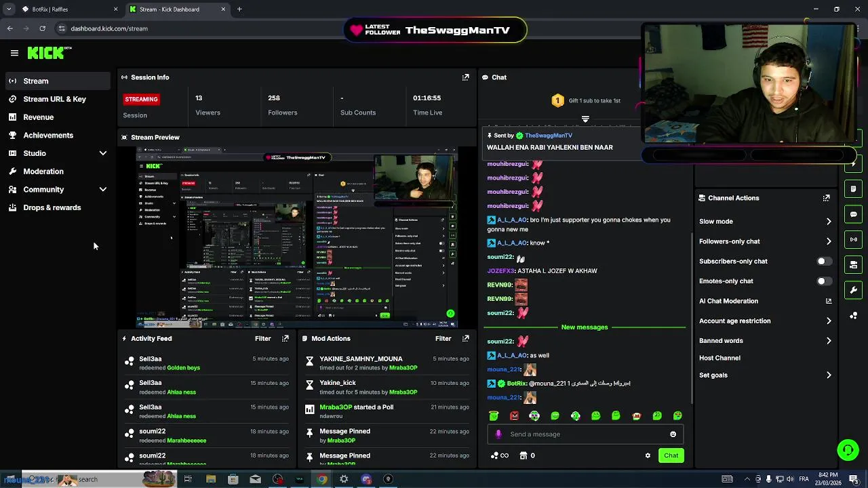
Task: Toggle Subscribers-only chat
Action: tap(824, 261)
